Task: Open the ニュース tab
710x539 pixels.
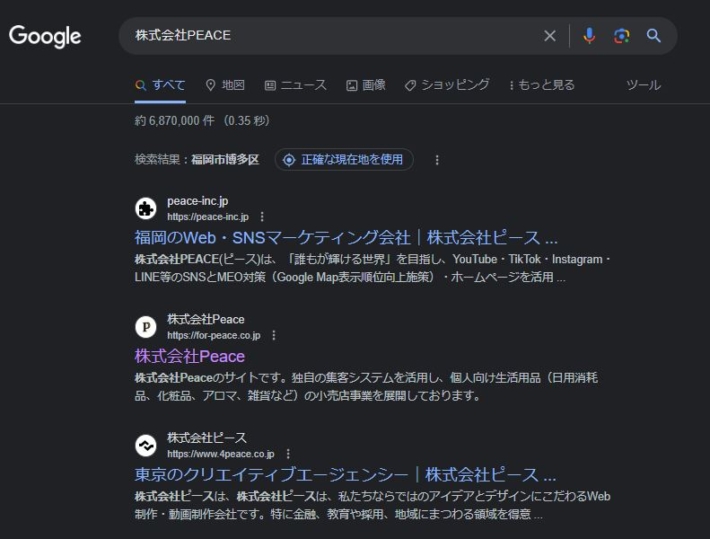Action: click(x=295, y=85)
